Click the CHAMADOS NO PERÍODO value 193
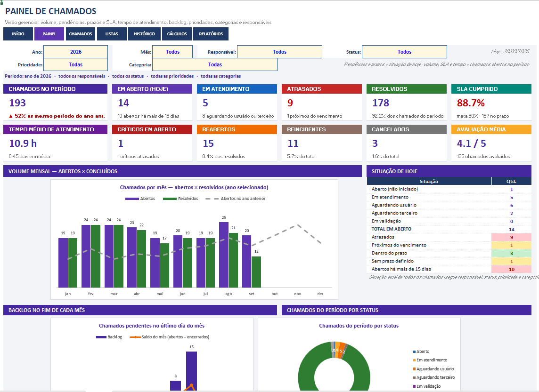Image resolution: width=539 pixels, height=392 pixels. pos(17,103)
